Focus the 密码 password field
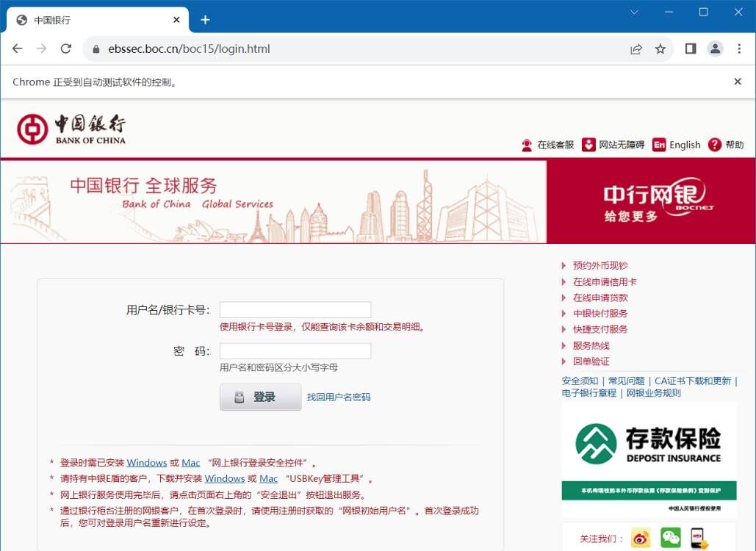Image resolution: width=756 pixels, height=551 pixels. (x=295, y=351)
